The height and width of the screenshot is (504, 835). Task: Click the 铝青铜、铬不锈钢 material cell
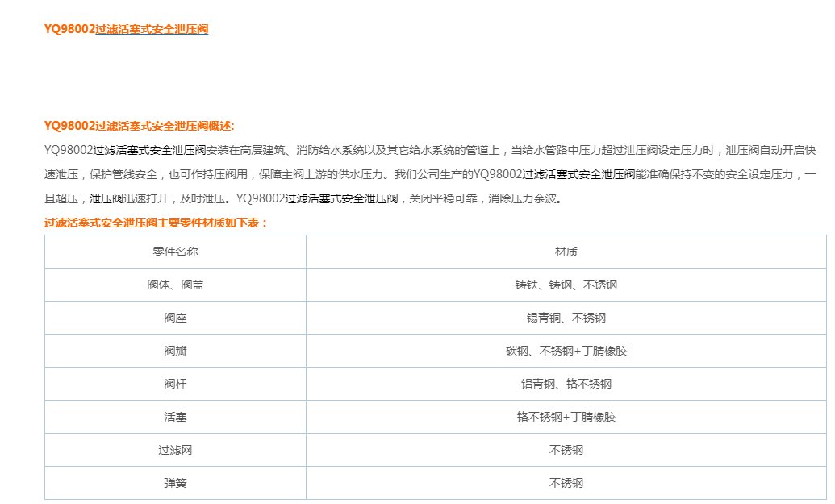click(566, 384)
